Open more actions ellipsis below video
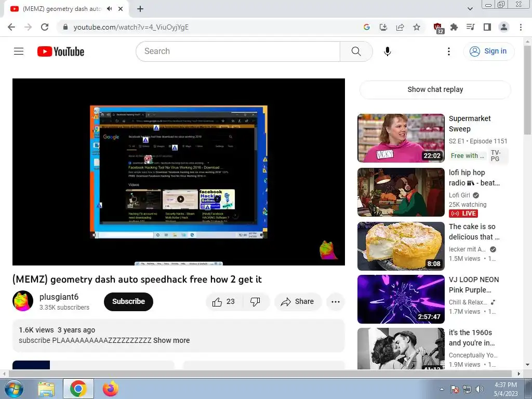Viewport: 532px width, 399px height. point(336,301)
